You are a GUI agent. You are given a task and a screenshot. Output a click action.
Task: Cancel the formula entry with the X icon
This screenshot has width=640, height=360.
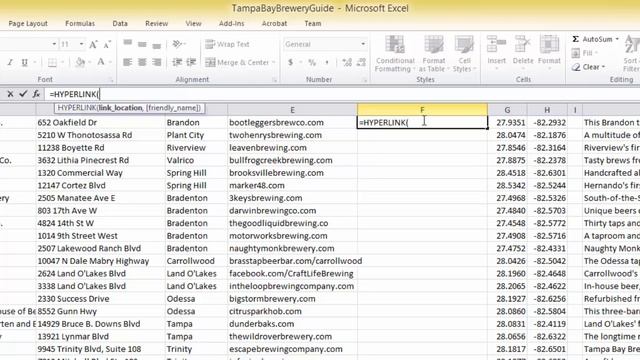10,94
